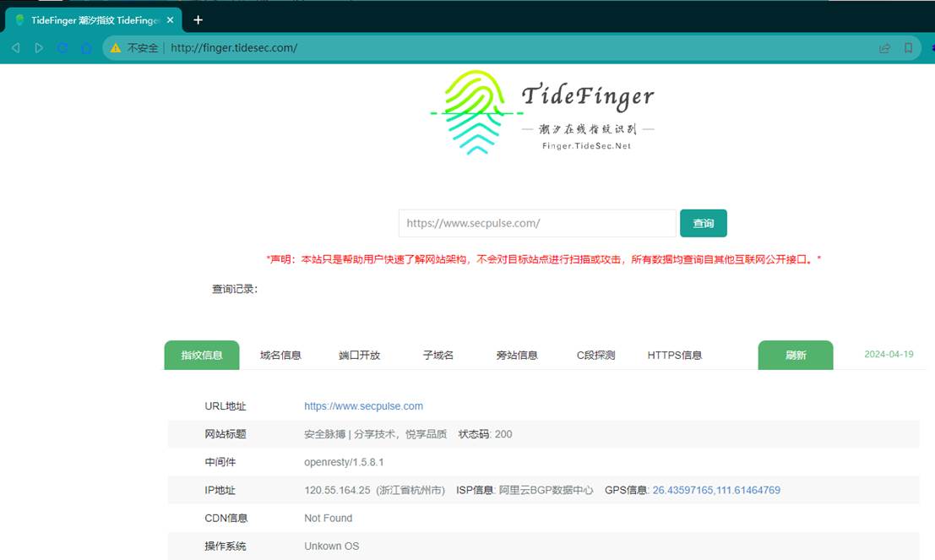Click the 网站标题 安全脉搏 value
The image size is (935, 560).
point(375,434)
